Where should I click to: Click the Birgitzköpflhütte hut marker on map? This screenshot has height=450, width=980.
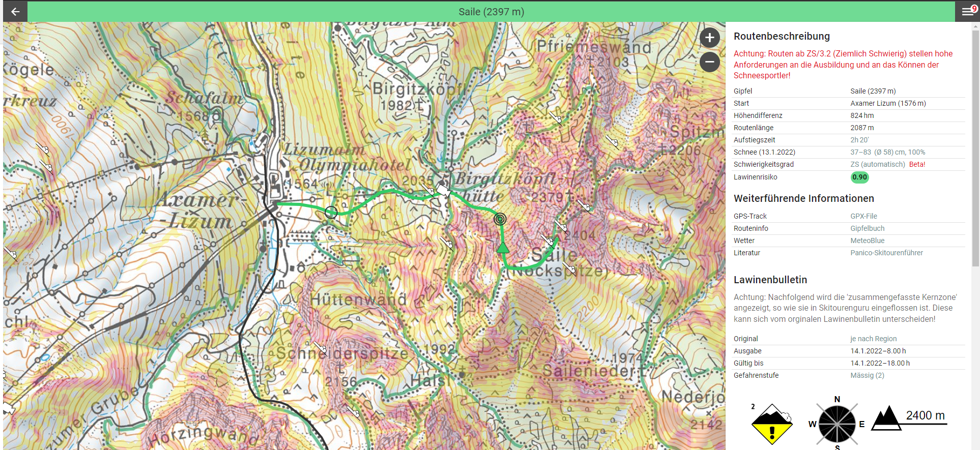tap(443, 191)
